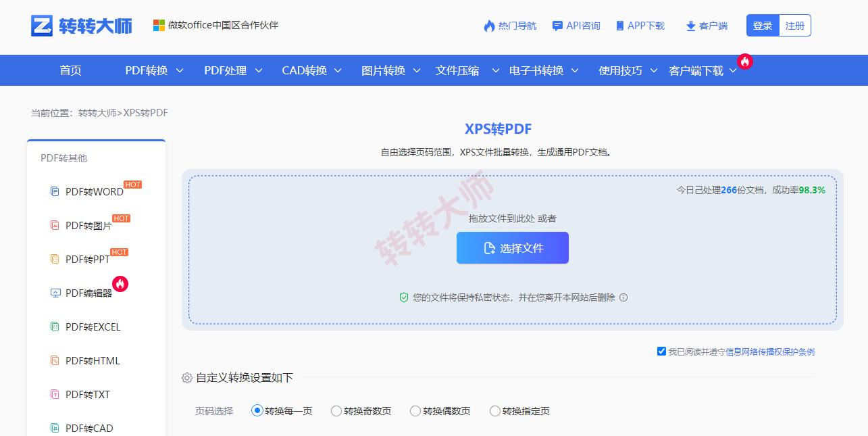Click the PDF转WORD document icon
This screenshot has width=868, height=436.
55,191
